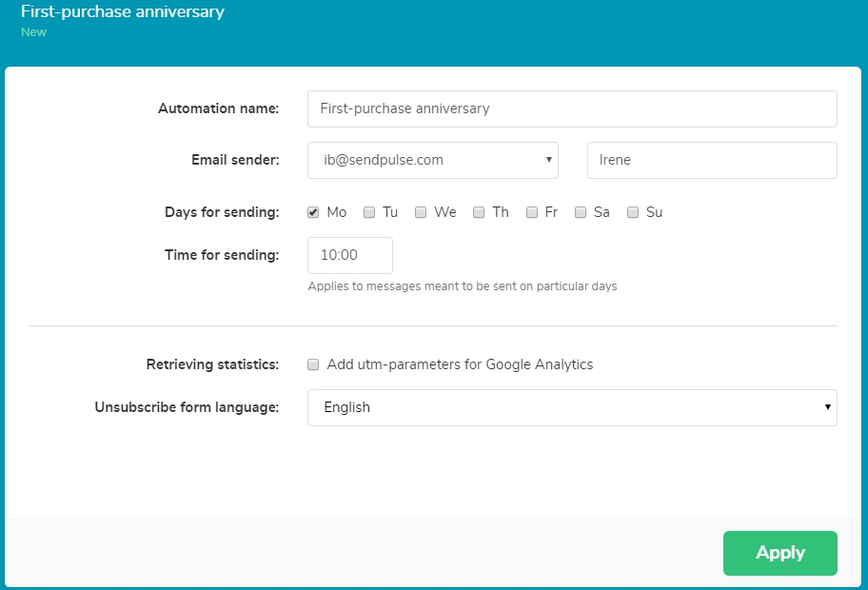
Task: Click the Automation name text field
Action: pos(571,108)
